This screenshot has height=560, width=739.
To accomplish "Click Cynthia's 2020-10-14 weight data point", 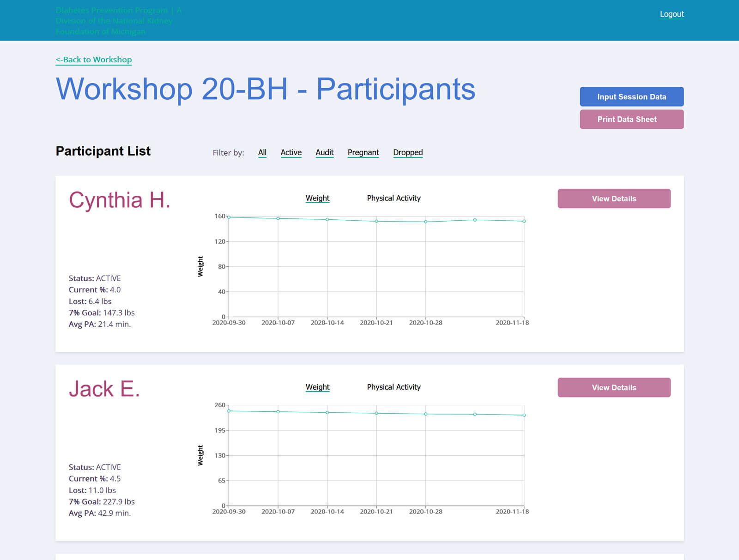I will (327, 219).
